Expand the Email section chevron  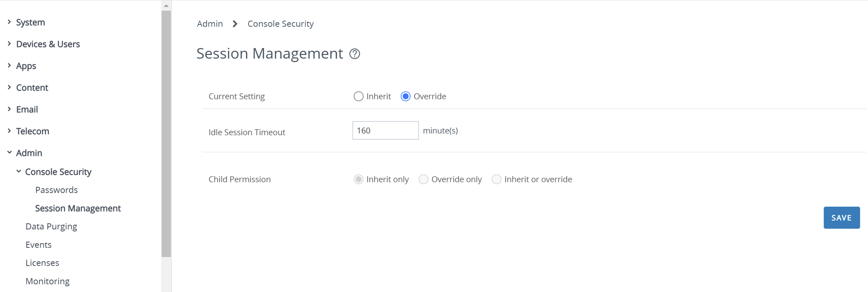(x=9, y=109)
